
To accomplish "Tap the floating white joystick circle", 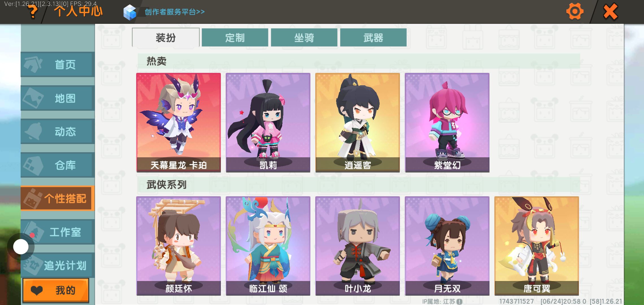I will pyautogui.click(x=21, y=247).
